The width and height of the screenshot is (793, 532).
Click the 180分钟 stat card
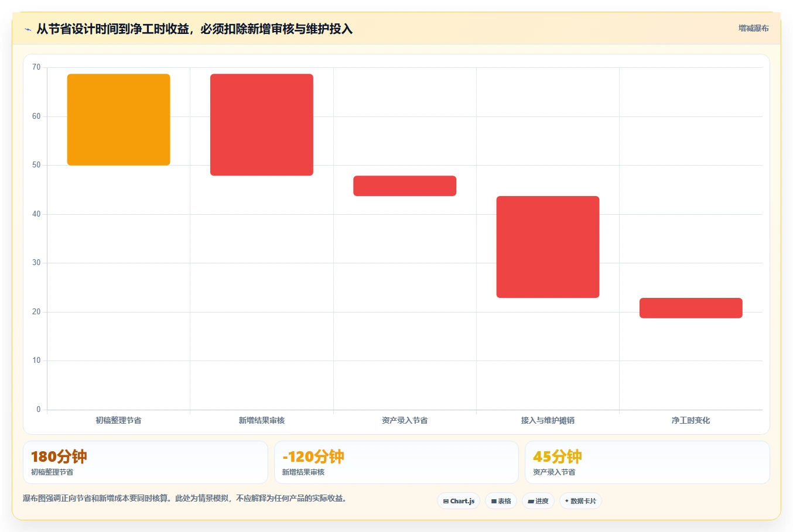pos(145,462)
